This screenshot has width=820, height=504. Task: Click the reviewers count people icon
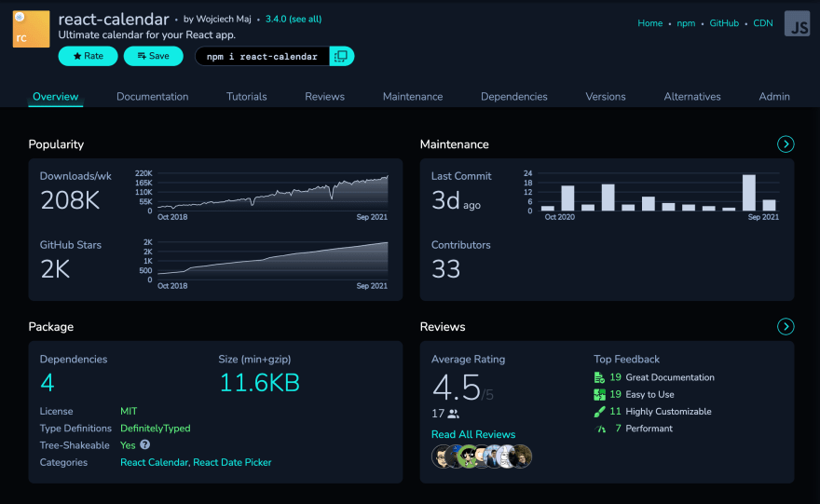[x=454, y=414]
